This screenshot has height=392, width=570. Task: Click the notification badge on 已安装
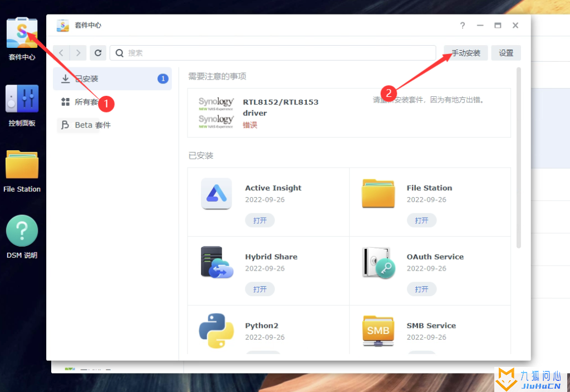[163, 79]
